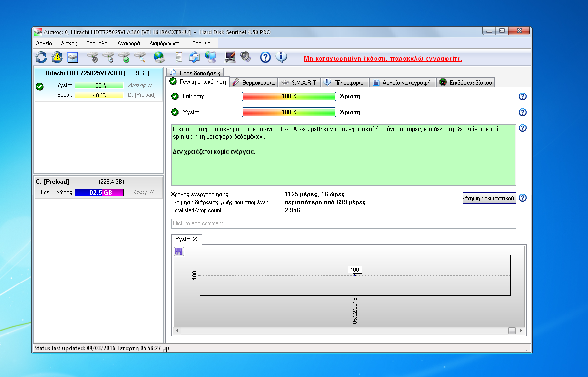Click the globe with disk toolbar icon
The height and width of the screenshot is (377, 588).
point(159,57)
